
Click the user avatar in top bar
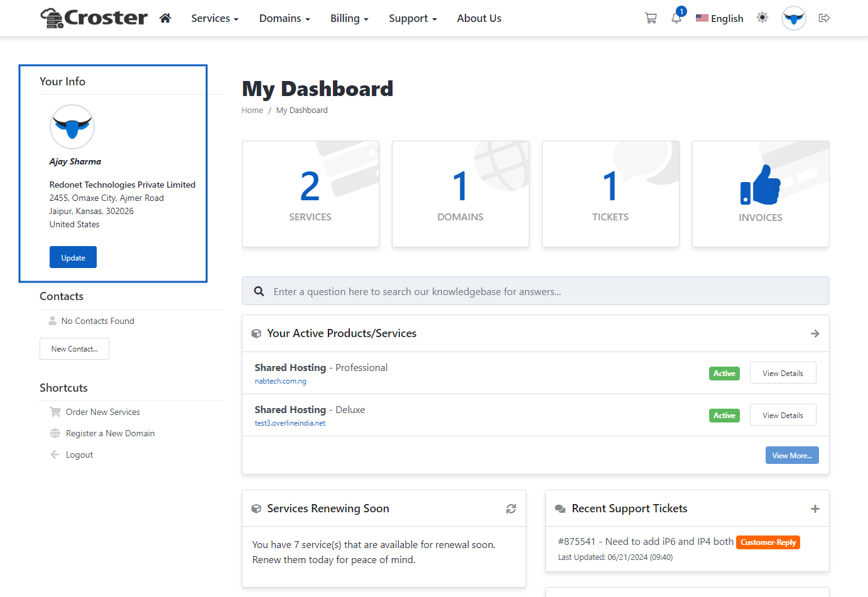pyautogui.click(x=794, y=18)
